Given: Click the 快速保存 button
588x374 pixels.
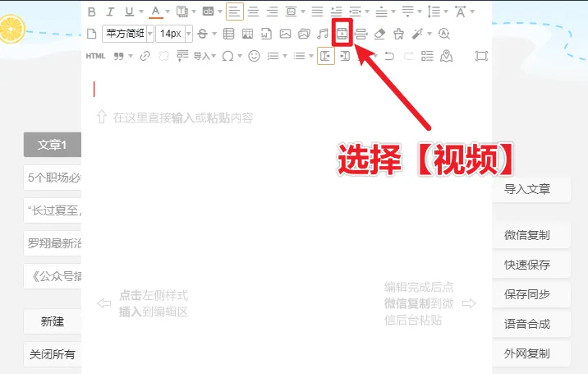Looking at the screenshot, I should coord(531,265).
